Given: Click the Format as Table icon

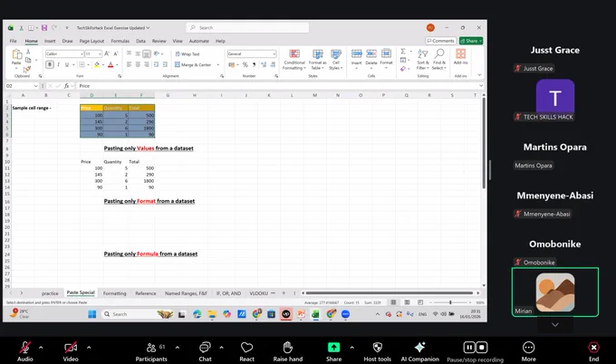Looking at the screenshot, I should 317,54.
